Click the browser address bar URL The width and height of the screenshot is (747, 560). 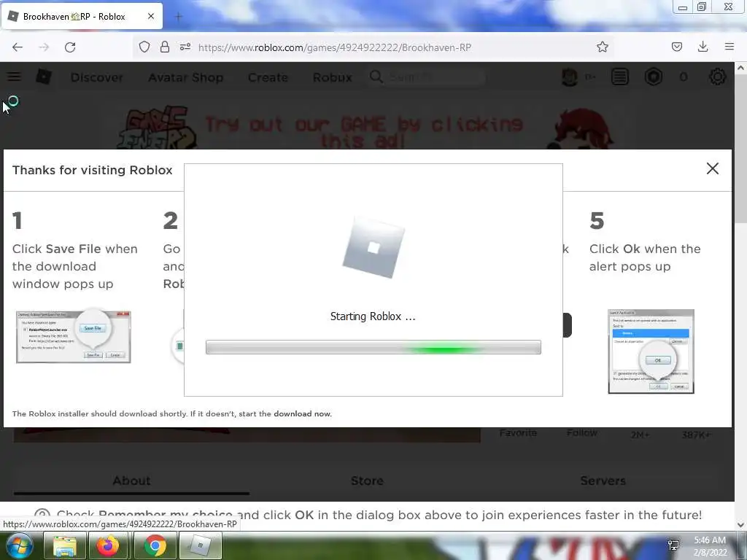click(x=334, y=47)
